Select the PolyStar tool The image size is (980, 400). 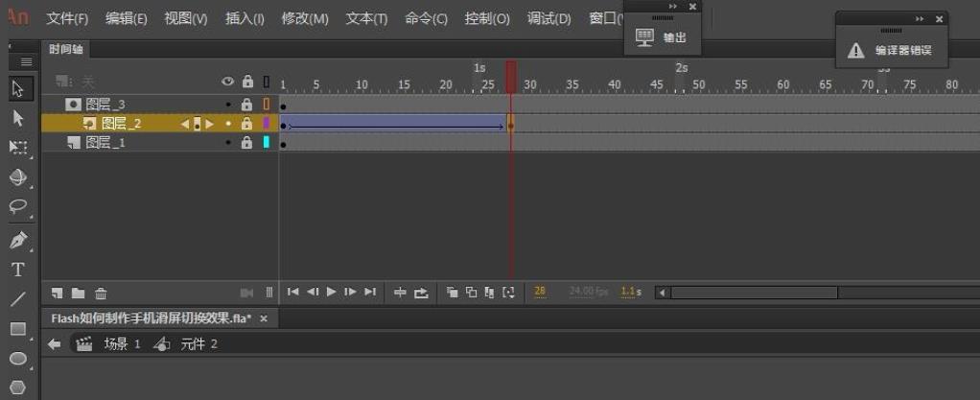[x=17, y=388]
